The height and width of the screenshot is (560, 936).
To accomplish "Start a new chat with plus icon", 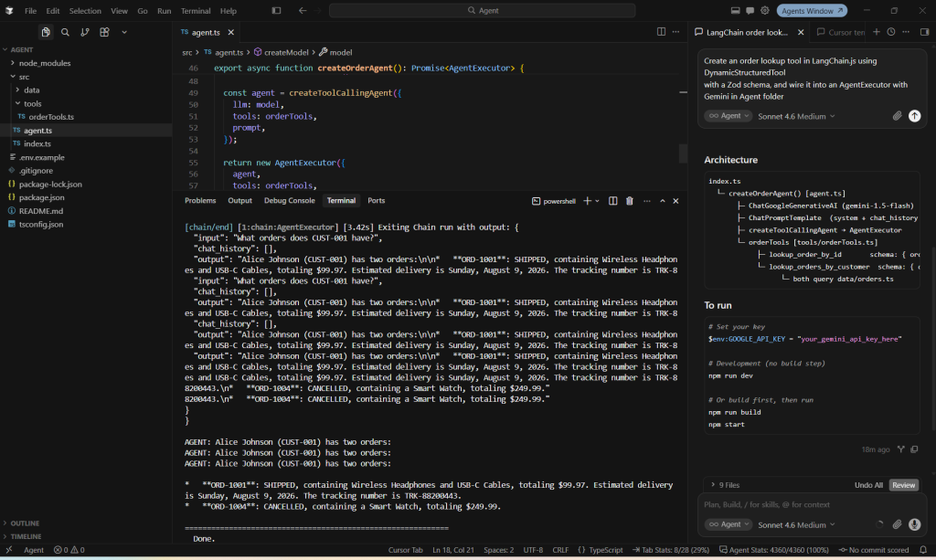I will click(x=877, y=32).
